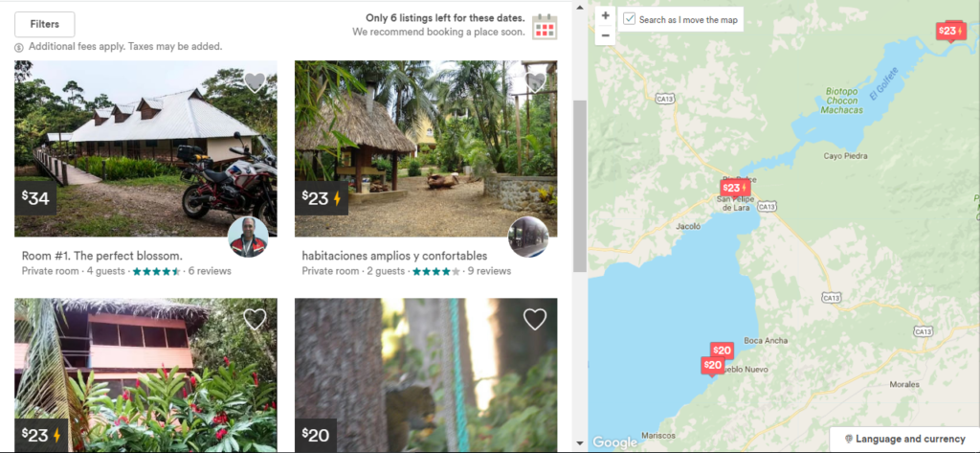
Task: Click the 'Jacoló' map label
Action: 689,226
